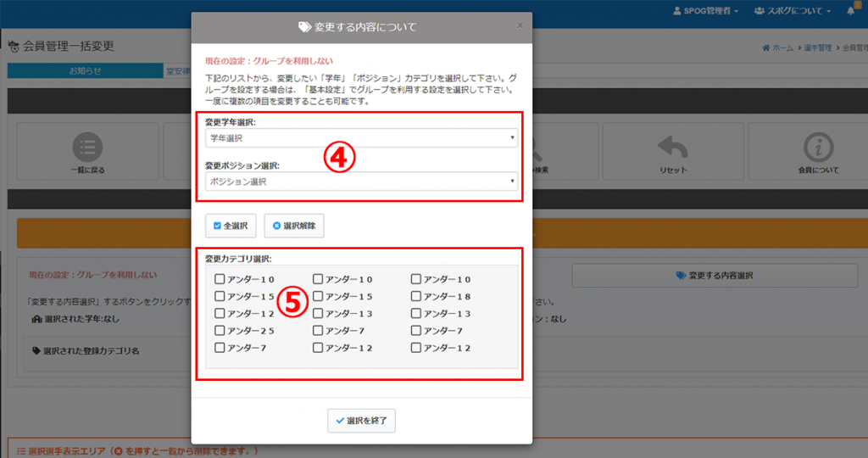868x458 pixels.
Task: Expand the スポグについて menu
Action: click(792, 11)
